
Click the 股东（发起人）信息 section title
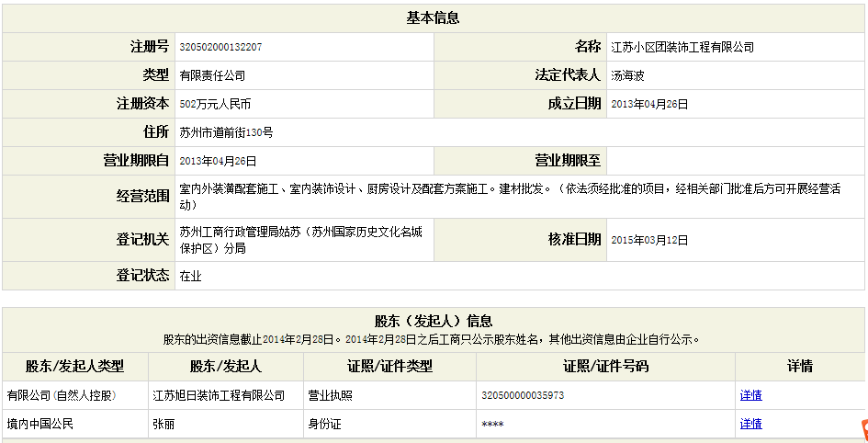coord(433,321)
